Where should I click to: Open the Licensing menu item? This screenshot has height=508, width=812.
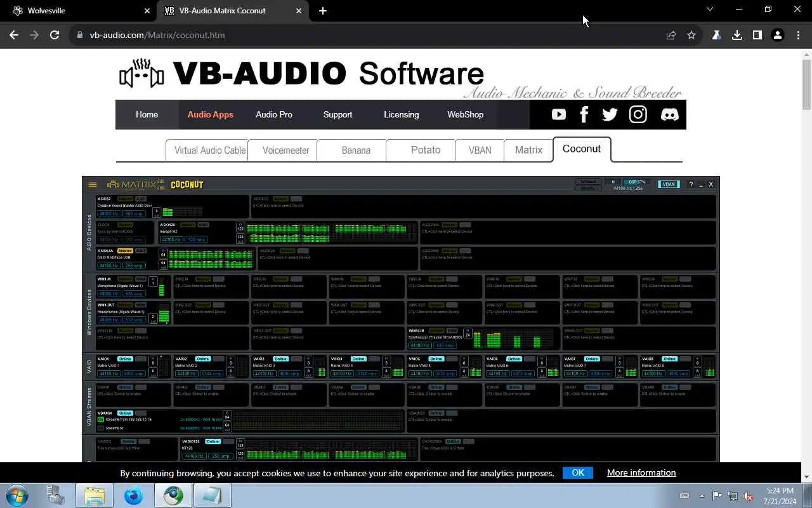click(401, 114)
